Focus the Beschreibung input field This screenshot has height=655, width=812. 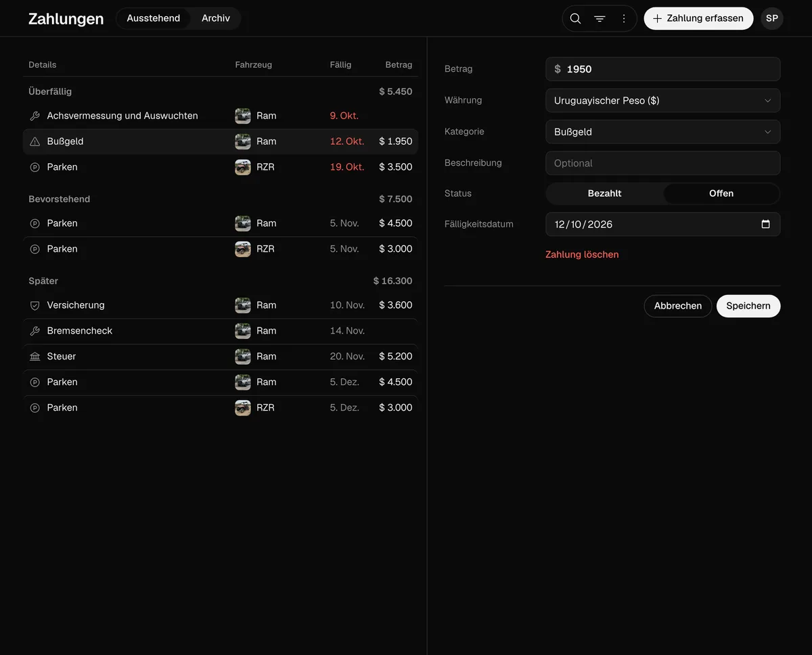point(663,163)
